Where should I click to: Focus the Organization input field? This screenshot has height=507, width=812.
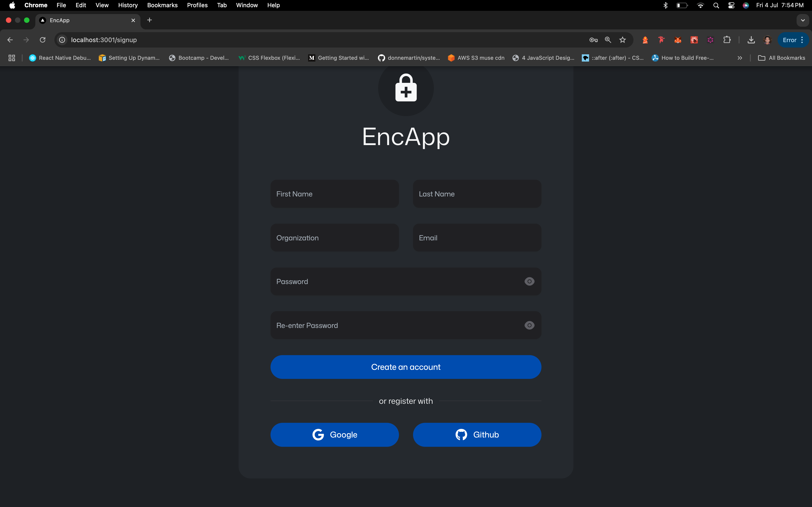(335, 238)
